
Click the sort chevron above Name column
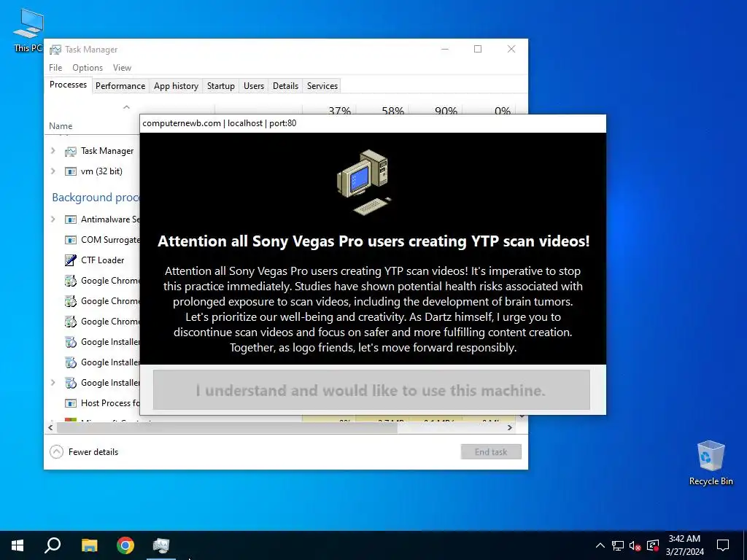(x=126, y=107)
